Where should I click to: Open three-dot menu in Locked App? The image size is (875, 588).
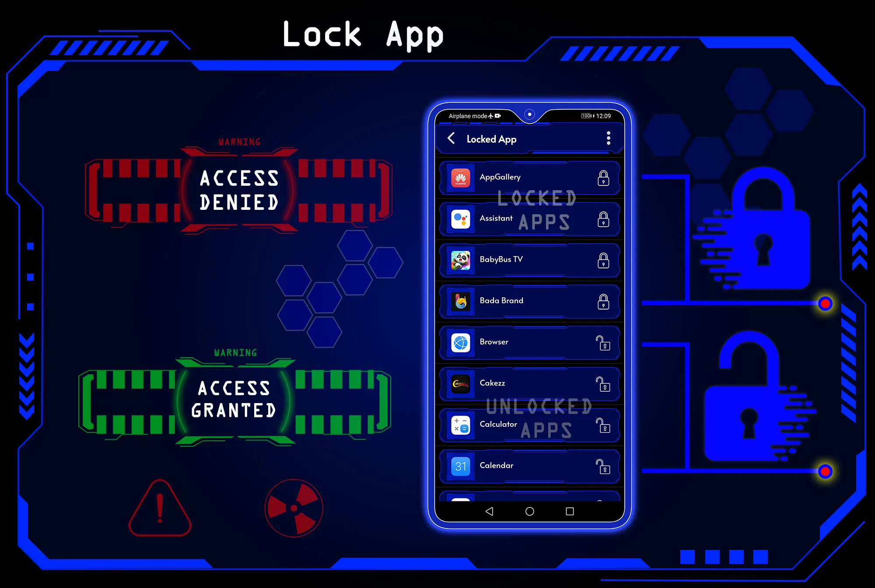point(609,139)
